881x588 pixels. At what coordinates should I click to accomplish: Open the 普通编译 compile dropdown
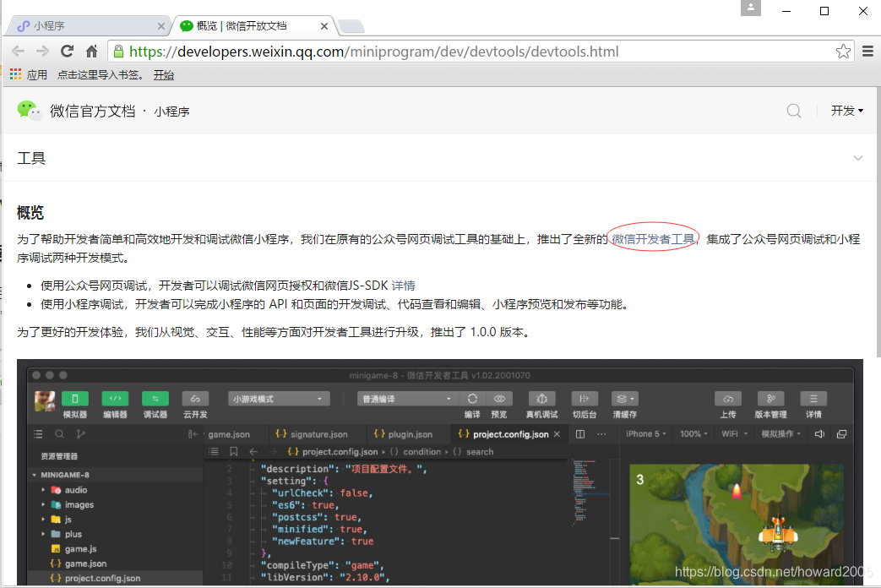click(x=407, y=399)
